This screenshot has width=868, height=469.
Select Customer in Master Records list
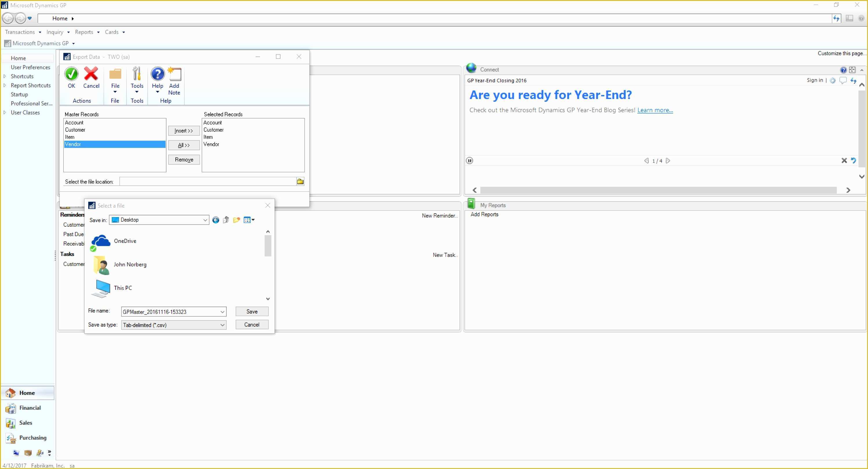point(115,130)
